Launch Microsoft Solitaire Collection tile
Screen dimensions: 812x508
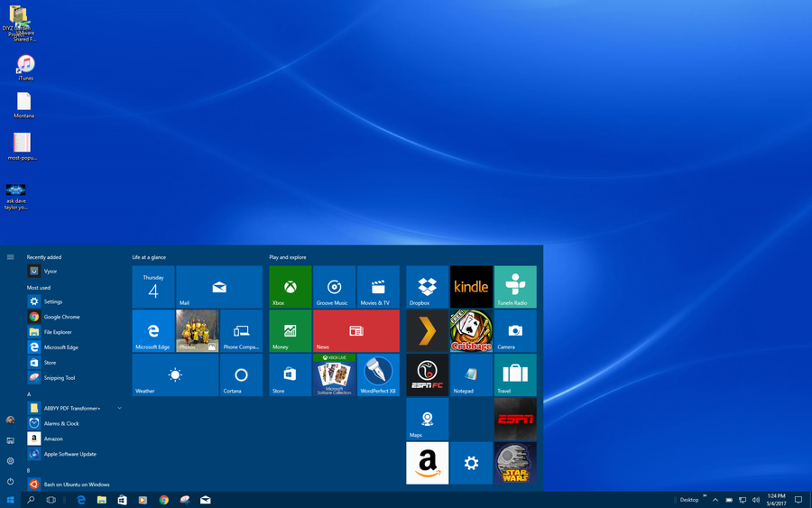(334, 375)
